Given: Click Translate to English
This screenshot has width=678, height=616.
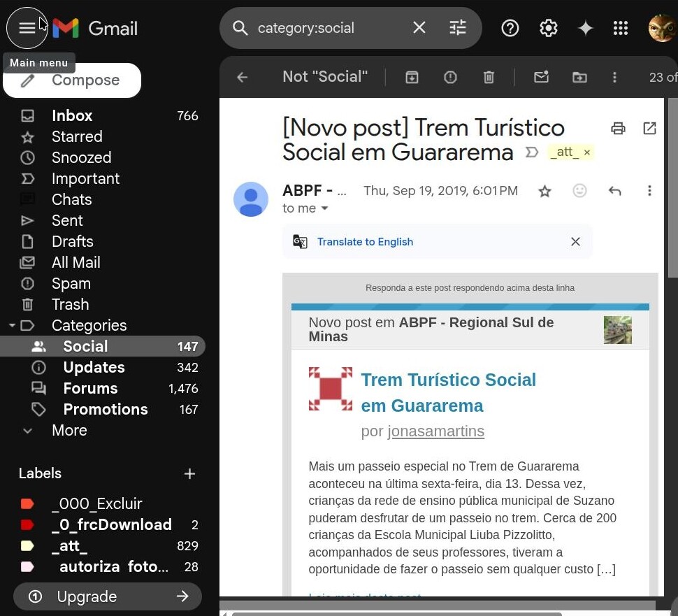Looking at the screenshot, I should pyautogui.click(x=365, y=242).
